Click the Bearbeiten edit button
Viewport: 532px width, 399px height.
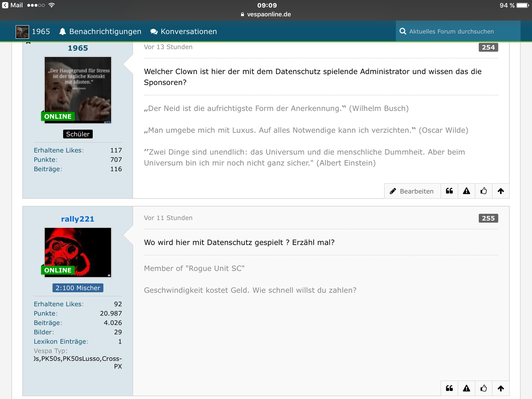click(412, 191)
